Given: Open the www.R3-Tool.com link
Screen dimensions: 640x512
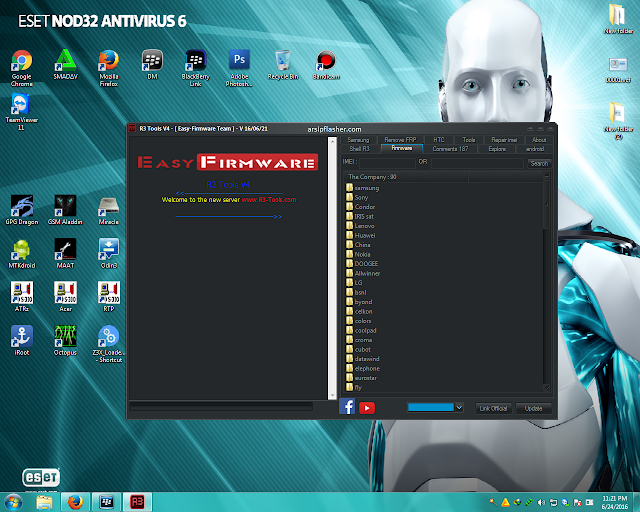Looking at the screenshot, I should [x=269, y=200].
